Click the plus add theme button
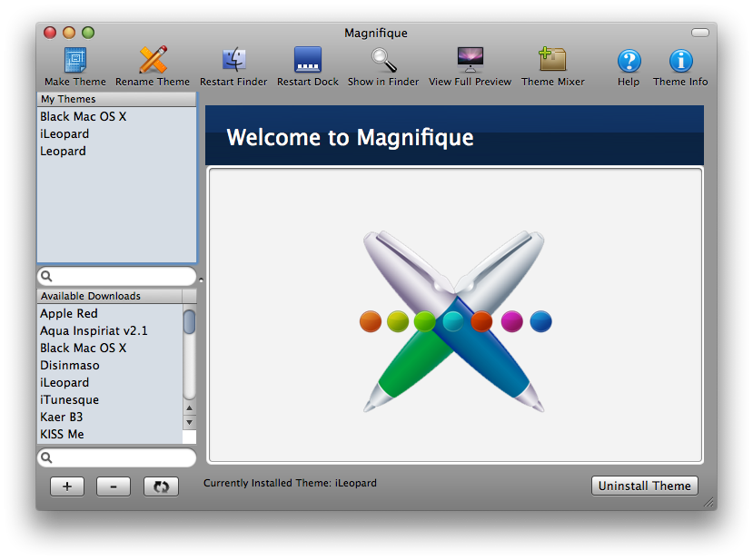 [x=67, y=486]
